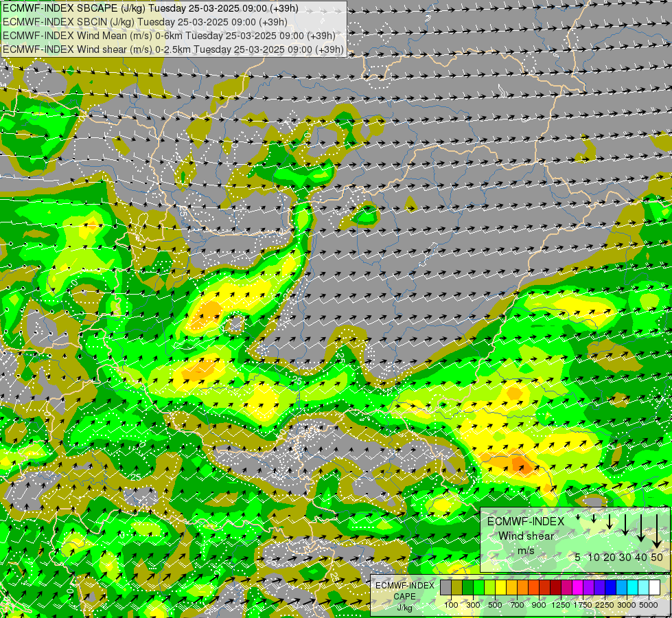Click the 30 label in shear legend
The height and width of the screenshot is (618, 672).
click(625, 557)
